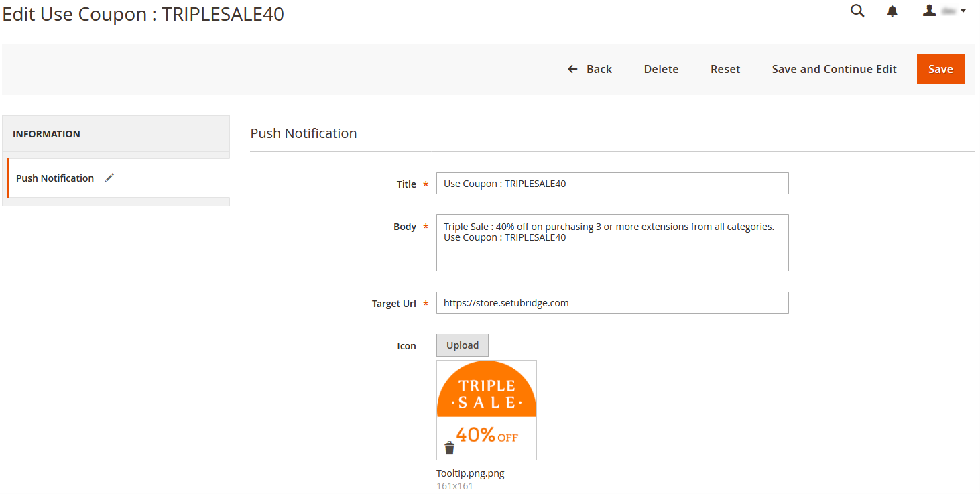Screen dimensions: 980x494
Task: Click the pencil edit icon beside Push Notification
Action: pyautogui.click(x=110, y=178)
